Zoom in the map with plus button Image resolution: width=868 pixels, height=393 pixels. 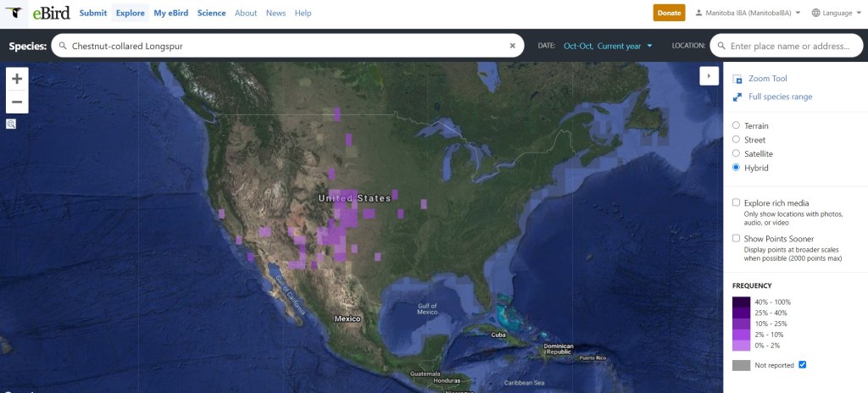point(17,79)
